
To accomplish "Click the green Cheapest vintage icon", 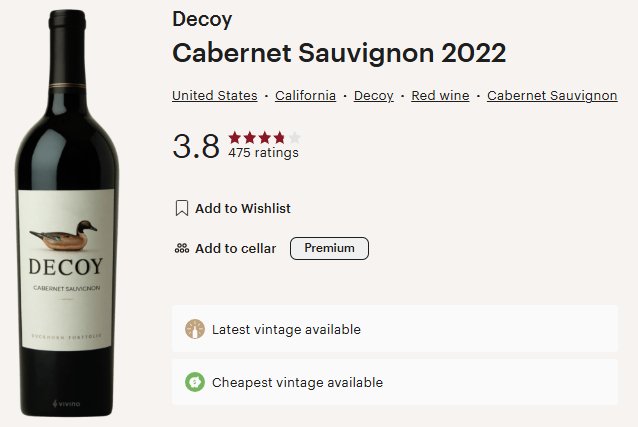I will pos(195,382).
